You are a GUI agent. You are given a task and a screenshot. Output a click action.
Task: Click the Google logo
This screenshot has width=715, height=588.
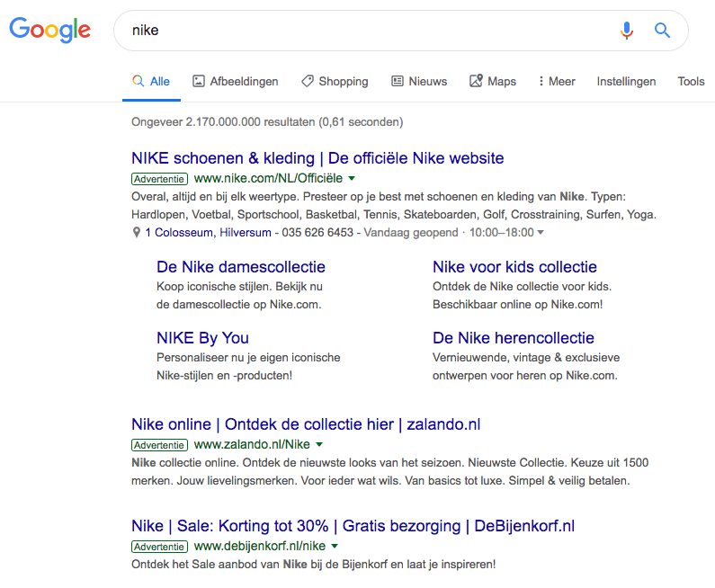point(49,30)
